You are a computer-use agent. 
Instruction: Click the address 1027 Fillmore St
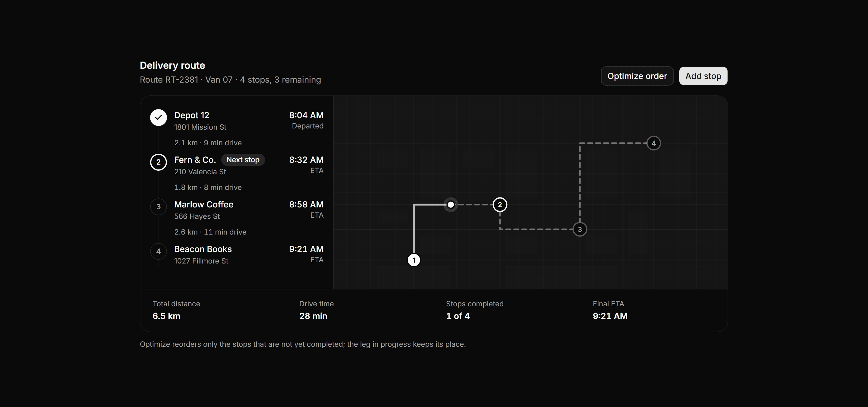[201, 261]
